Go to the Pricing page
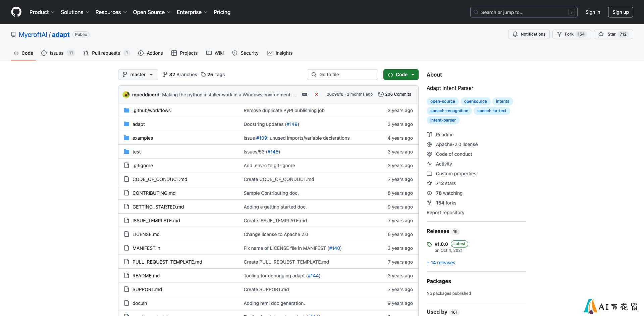Image resolution: width=644 pixels, height=316 pixels. tap(222, 12)
